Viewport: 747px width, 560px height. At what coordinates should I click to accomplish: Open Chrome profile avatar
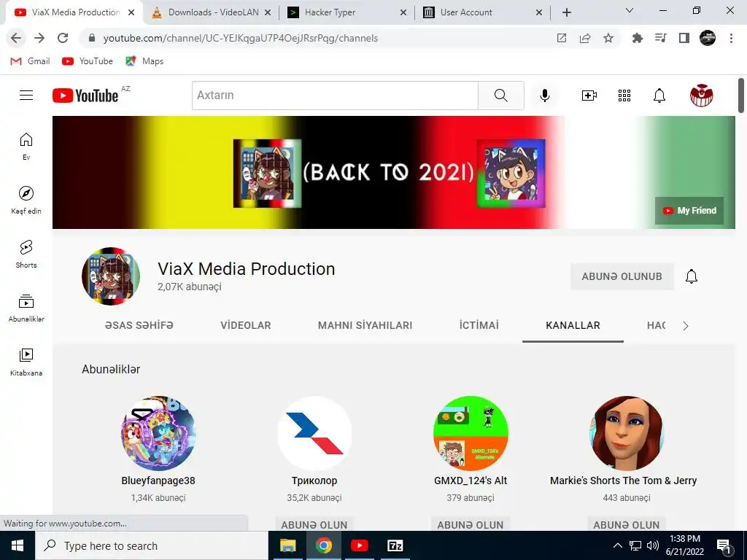point(708,38)
